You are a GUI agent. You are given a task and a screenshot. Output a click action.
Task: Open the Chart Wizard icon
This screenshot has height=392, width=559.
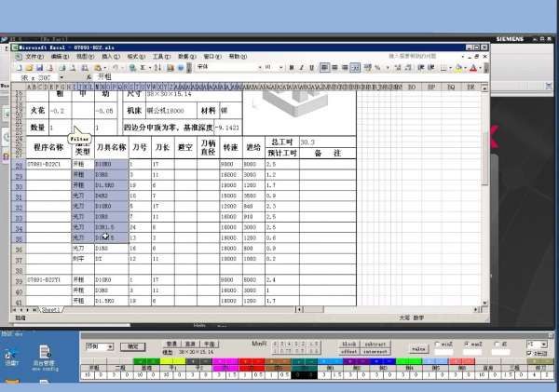pos(170,68)
